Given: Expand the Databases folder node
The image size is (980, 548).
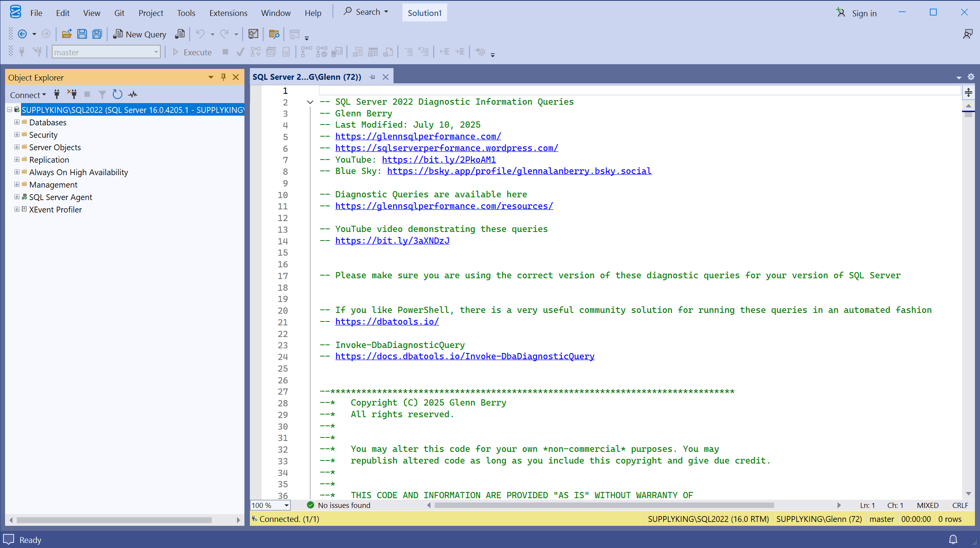Looking at the screenshot, I should 17,122.
